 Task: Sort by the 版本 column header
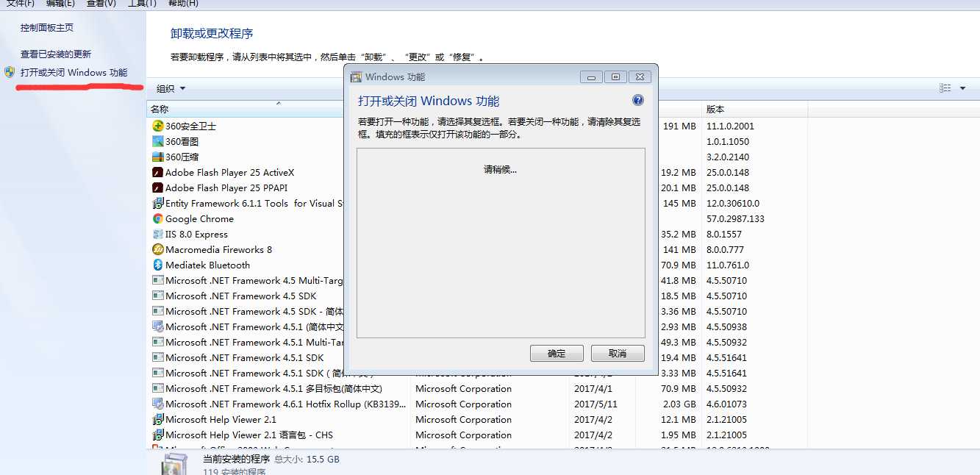point(715,110)
